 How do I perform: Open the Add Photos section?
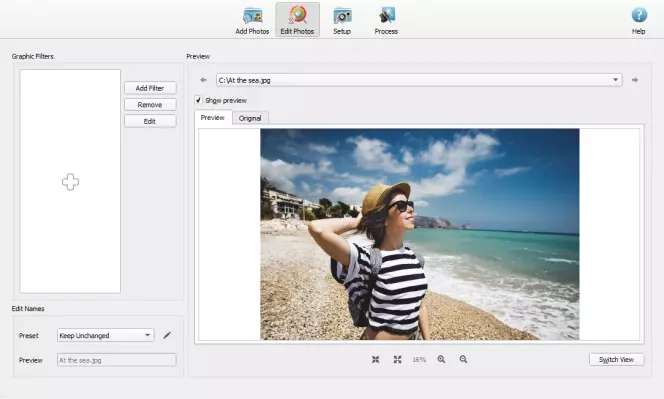252,20
